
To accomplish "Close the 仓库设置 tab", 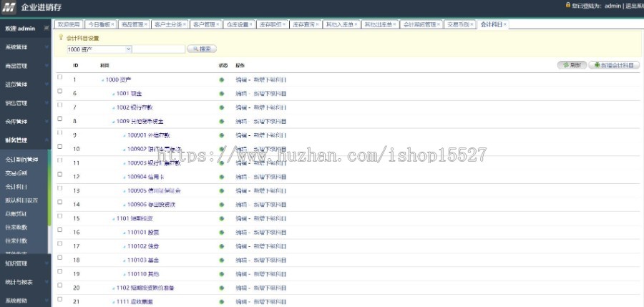I will 251,24.
